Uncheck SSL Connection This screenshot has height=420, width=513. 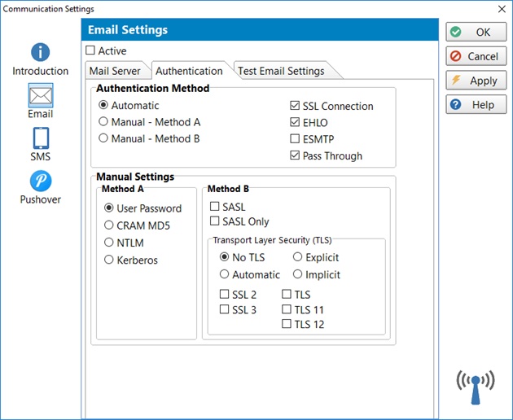(295, 106)
